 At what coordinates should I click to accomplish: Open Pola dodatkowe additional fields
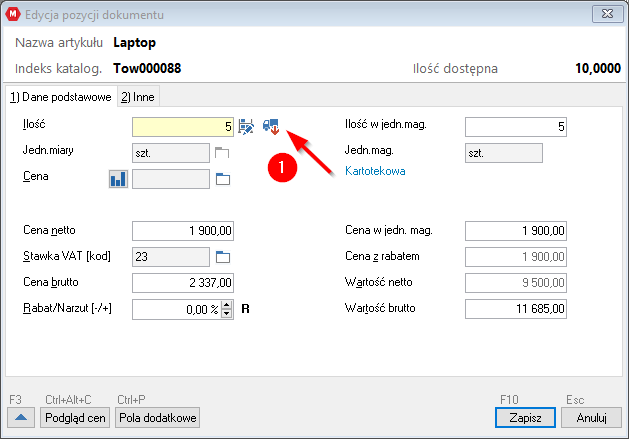click(x=160, y=417)
